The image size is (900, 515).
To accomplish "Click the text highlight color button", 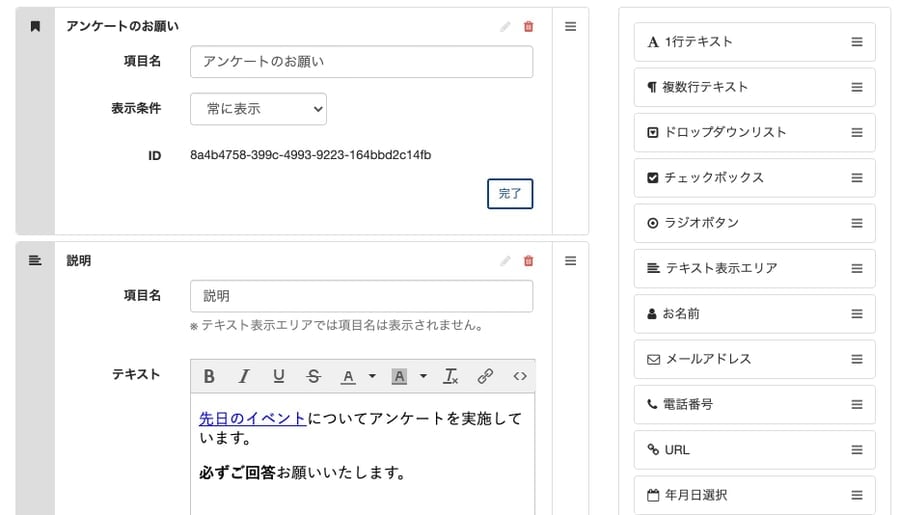I will pos(399,376).
